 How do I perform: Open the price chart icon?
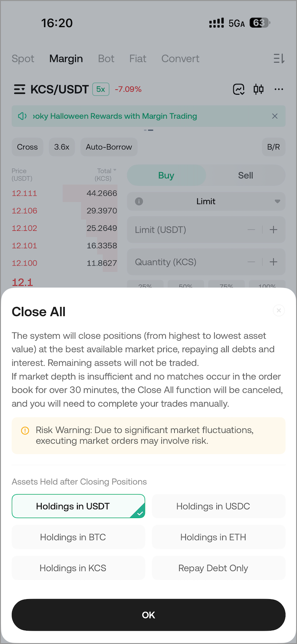pyautogui.click(x=239, y=89)
